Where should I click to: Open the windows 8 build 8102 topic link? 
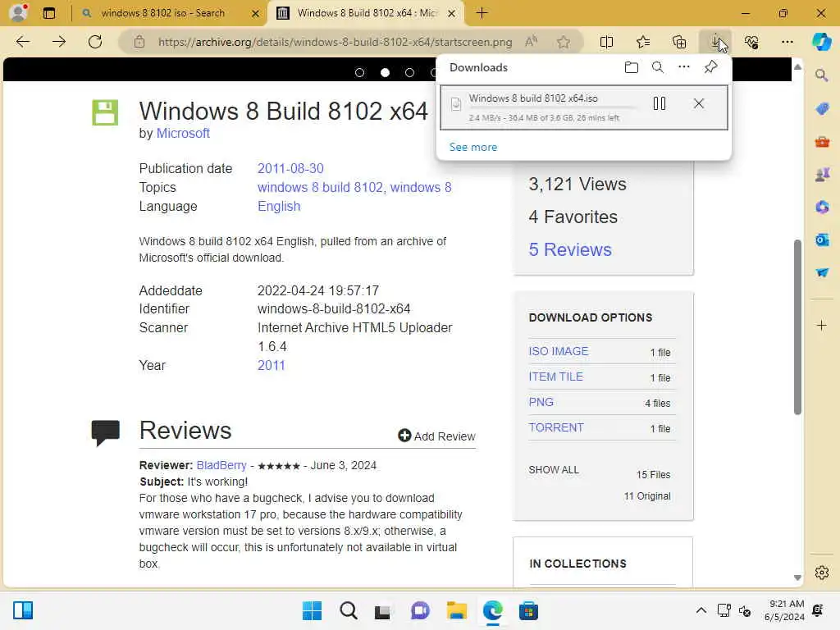coord(321,188)
